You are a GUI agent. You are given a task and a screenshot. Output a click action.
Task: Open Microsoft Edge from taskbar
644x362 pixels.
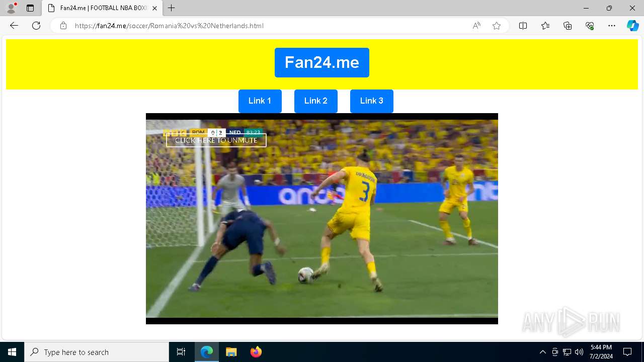pos(207,352)
